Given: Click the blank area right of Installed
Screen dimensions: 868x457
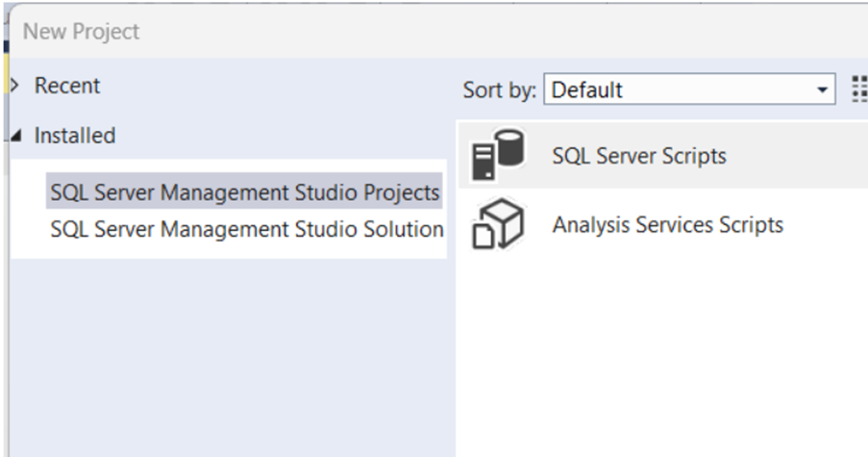Looking at the screenshot, I should [288, 137].
